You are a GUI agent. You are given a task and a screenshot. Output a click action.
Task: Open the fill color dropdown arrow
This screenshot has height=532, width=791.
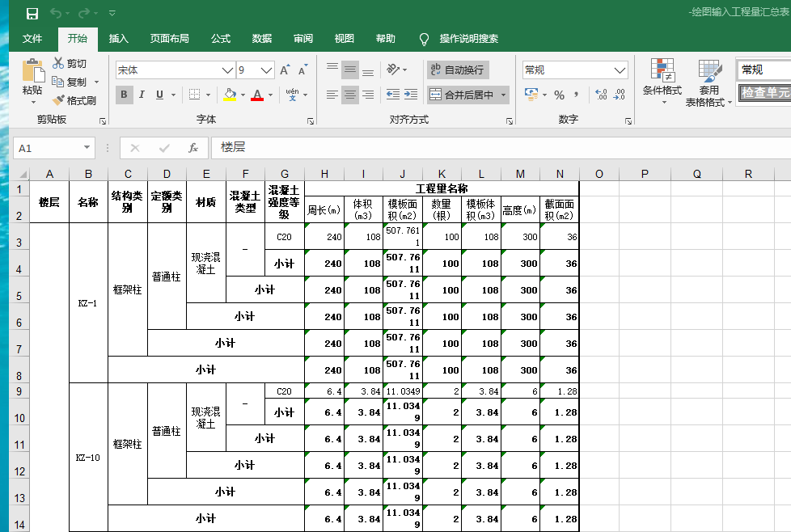coord(243,95)
